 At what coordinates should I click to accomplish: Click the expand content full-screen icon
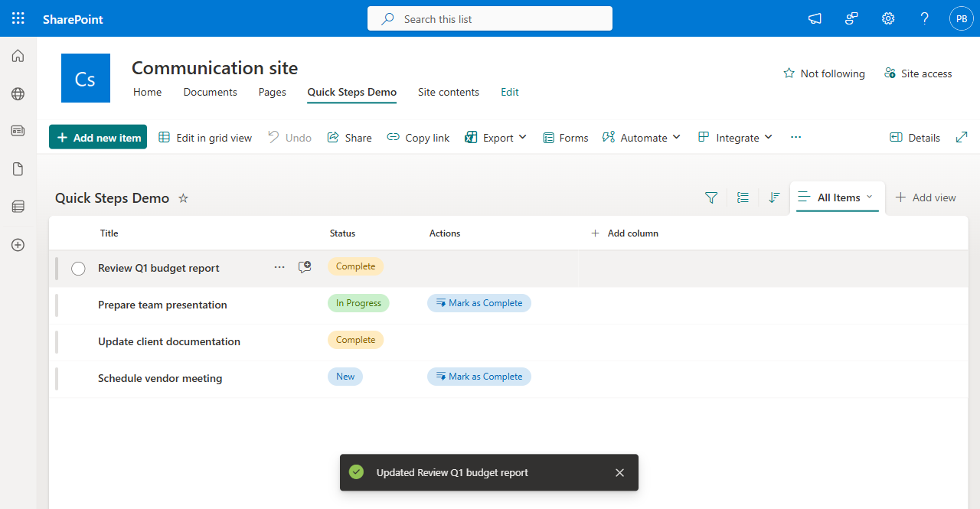(x=962, y=137)
